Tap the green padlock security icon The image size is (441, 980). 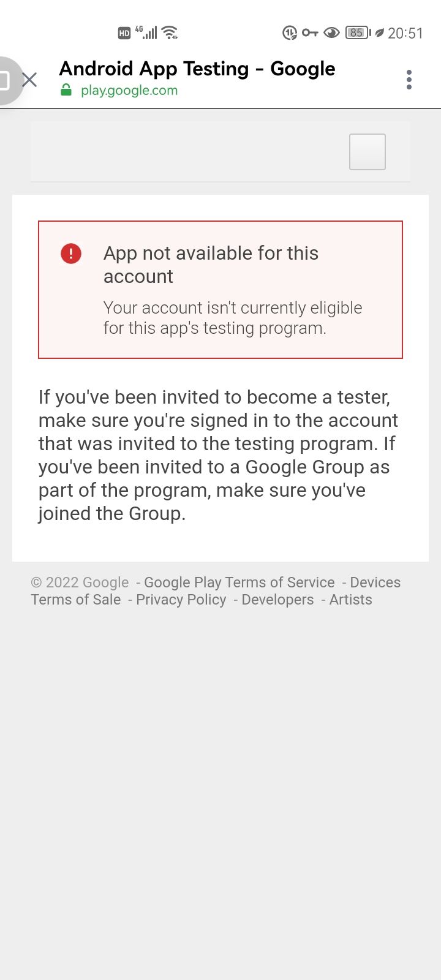click(66, 91)
